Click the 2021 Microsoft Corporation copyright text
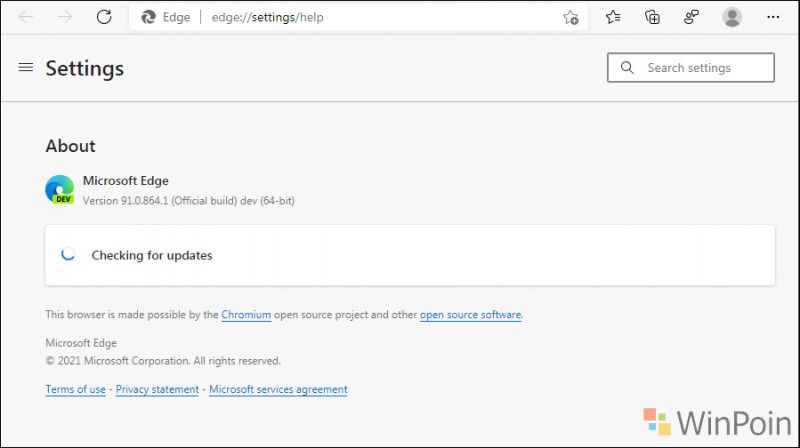The height and width of the screenshot is (448, 800). 163,361
